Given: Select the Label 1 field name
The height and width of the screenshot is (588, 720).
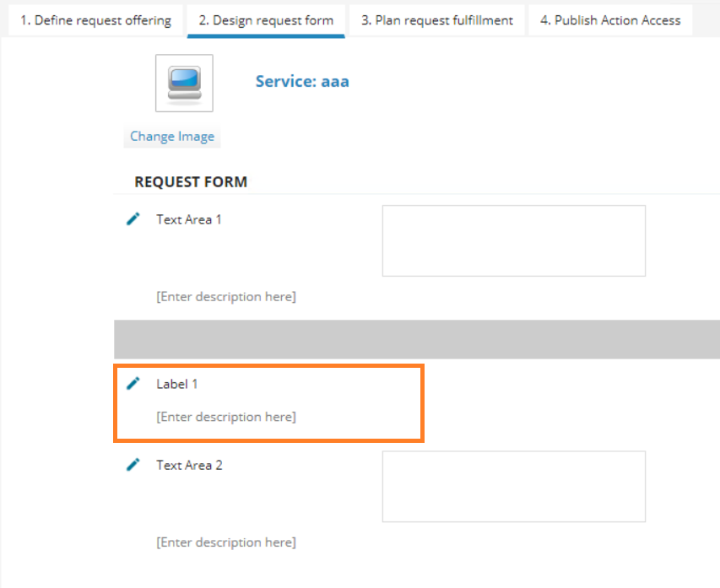Looking at the screenshot, I should (x=177, y=384).
